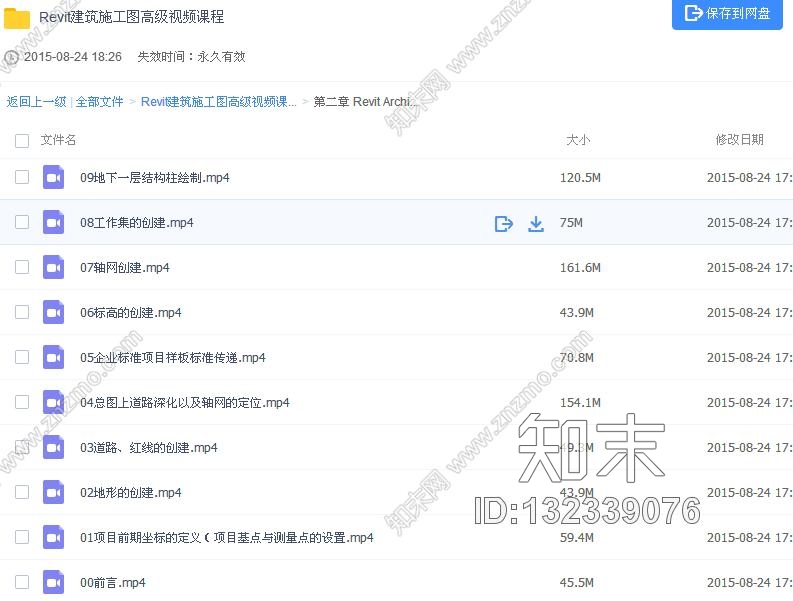Click video icon of 03道路、红线的创建.mp4
The height and width of the screenshot is (601, 793).
(54, 447)
